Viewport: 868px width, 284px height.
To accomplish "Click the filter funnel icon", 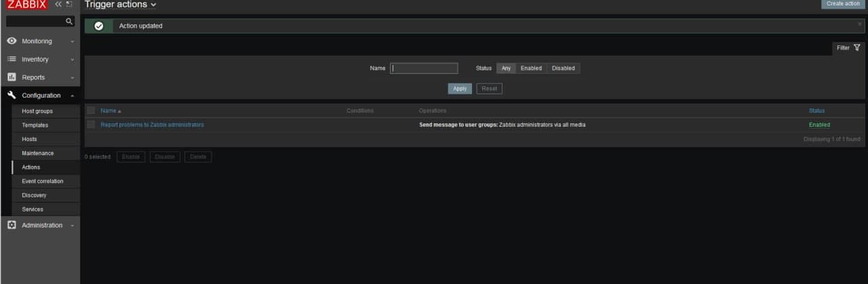I will 857,48.
